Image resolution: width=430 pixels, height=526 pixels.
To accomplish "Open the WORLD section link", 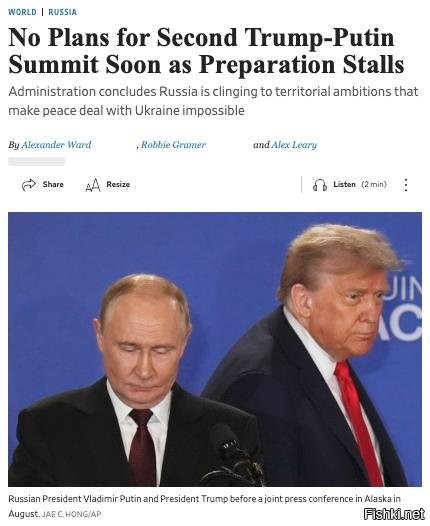I will coord(22,12).
